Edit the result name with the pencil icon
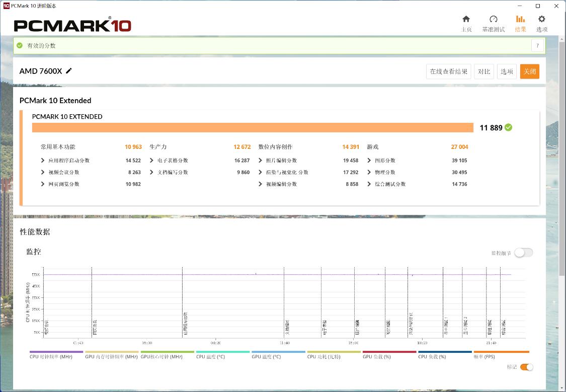 point(68,71)
